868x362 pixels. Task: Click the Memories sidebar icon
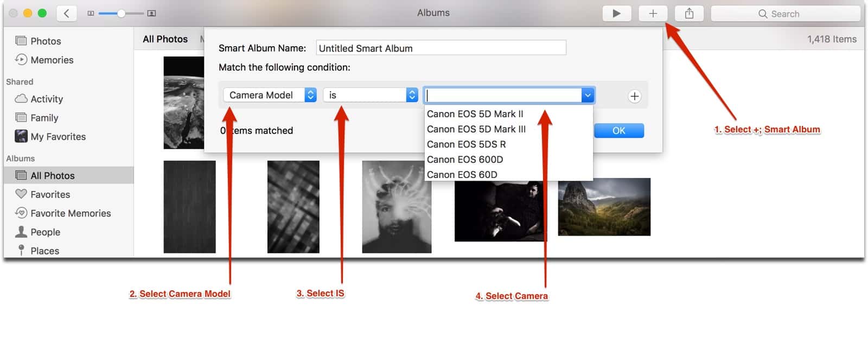tap(21, 60)
